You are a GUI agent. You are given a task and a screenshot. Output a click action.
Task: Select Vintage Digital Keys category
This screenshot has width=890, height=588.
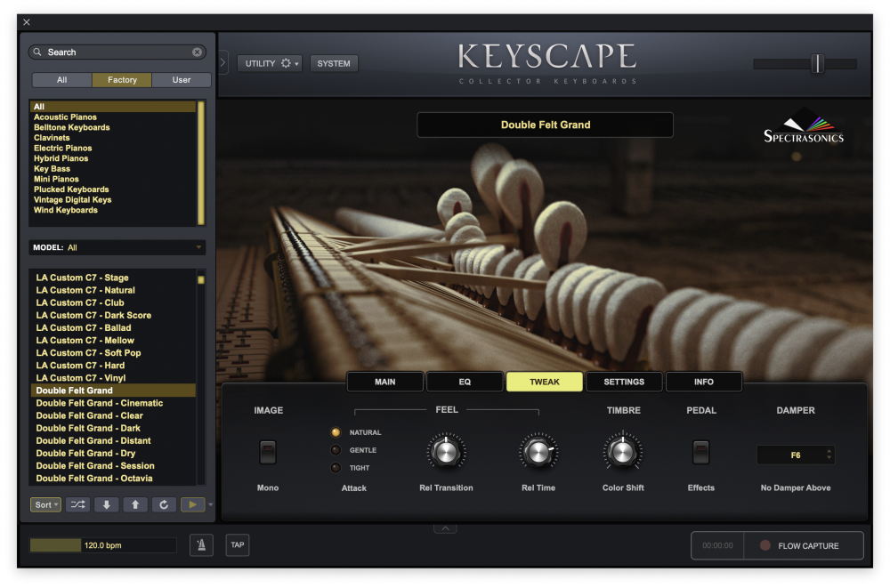click(72, 200)
